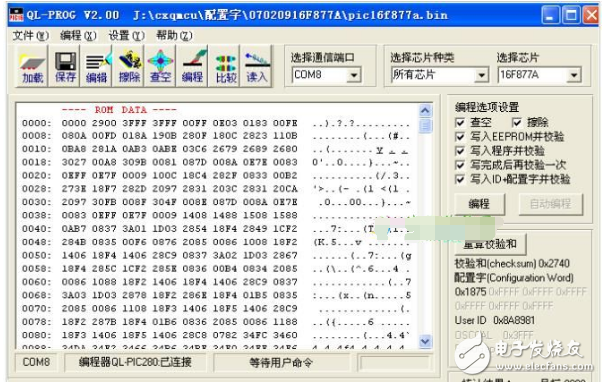The image size is (602, 383).
Task: Toggle 写入ID+配置字并校验 checkbox
Action: click(460, 179)
